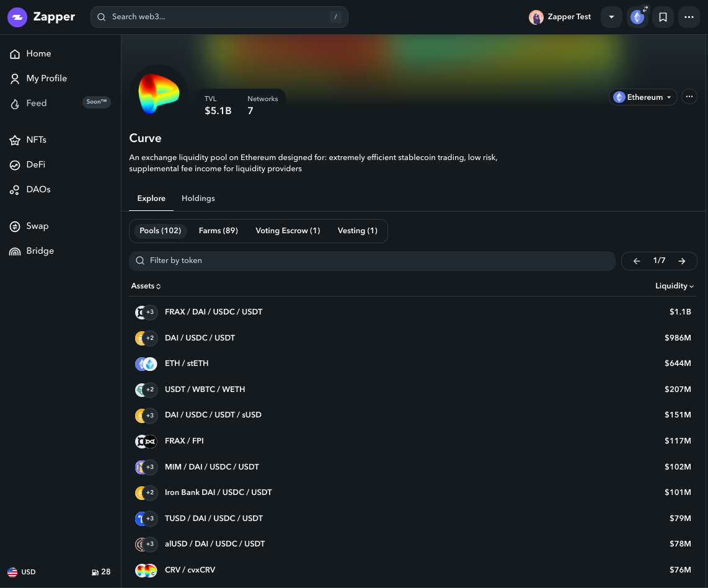Click the FRAX / FPI token icons
Image resolution: width=708 pixels, height=588 pixels.
click(x=146, y=441)
